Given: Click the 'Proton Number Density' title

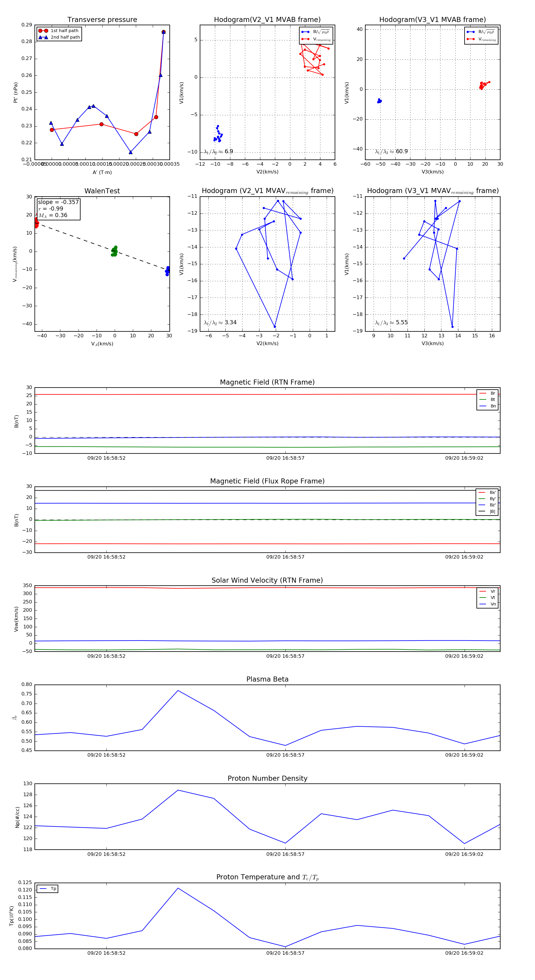Looking at the screenshot, I should pyautogui.click(x=267, y=778).
